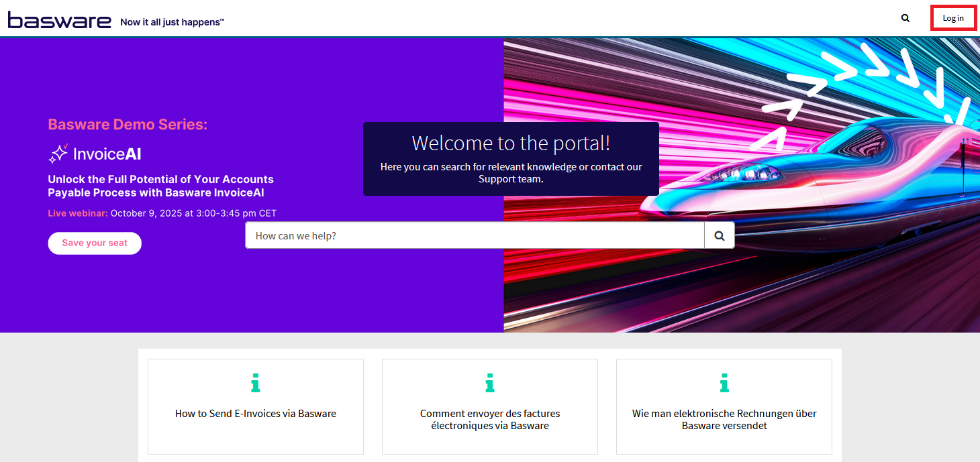
Task: Click the info icon above "Wie man elektronische Rechnungen"
Action: pyautogui.click(x=724, y=383)
